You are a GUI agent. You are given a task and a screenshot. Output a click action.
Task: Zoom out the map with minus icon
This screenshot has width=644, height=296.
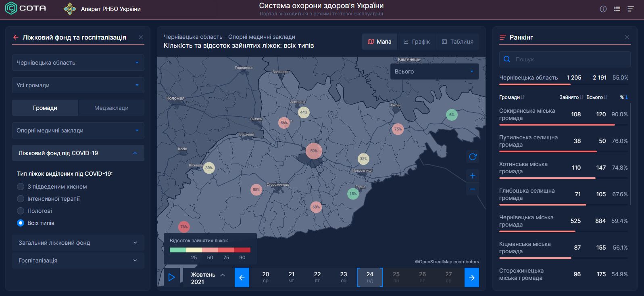[x=473, y=189]
